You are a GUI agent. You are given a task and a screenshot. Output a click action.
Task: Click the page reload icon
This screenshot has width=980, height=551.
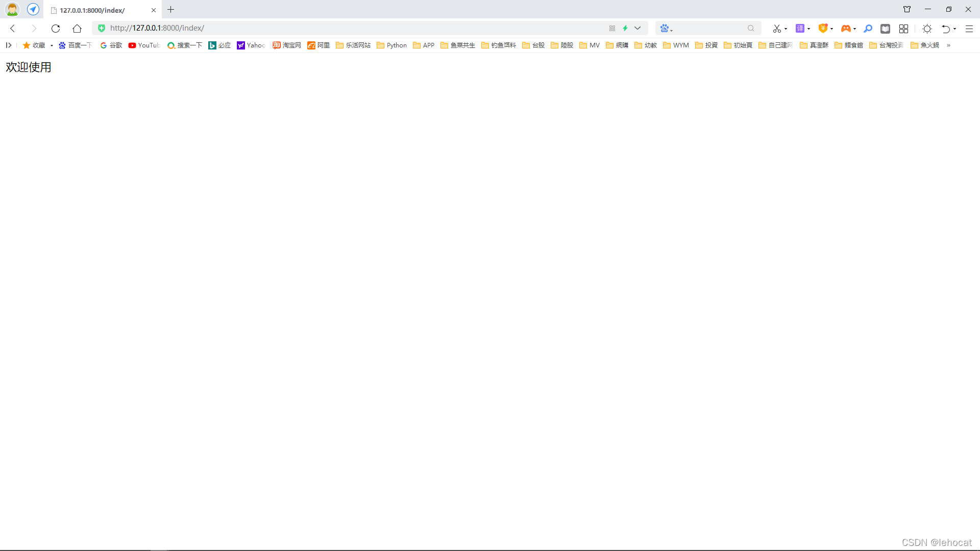tap(56, 29)
